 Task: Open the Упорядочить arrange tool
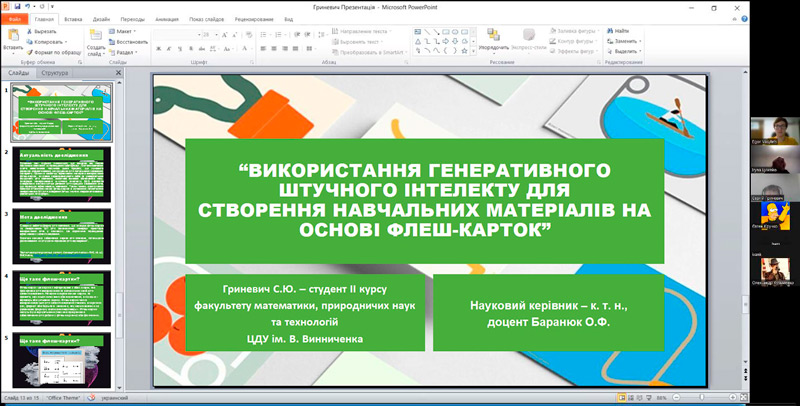(x=492, y=38)
